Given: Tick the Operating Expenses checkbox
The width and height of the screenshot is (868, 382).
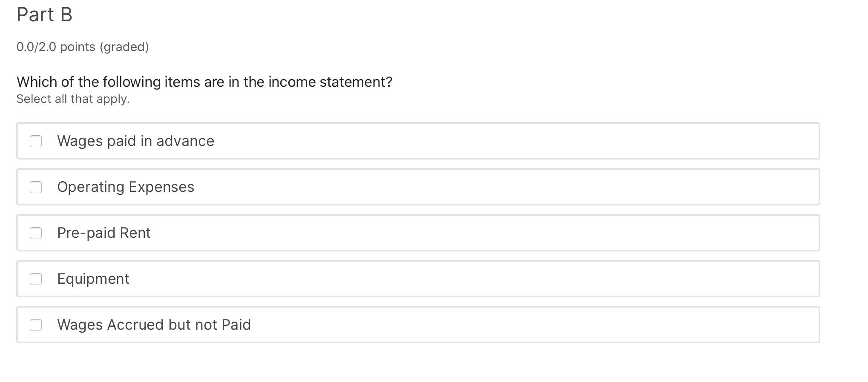Looking at the screenshot, I should pos(36,187).
